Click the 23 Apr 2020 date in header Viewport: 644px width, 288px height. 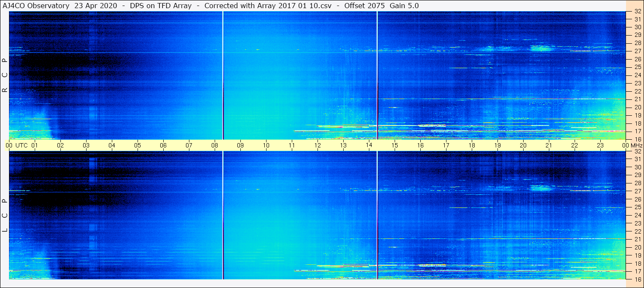click(x=96, y=6)
